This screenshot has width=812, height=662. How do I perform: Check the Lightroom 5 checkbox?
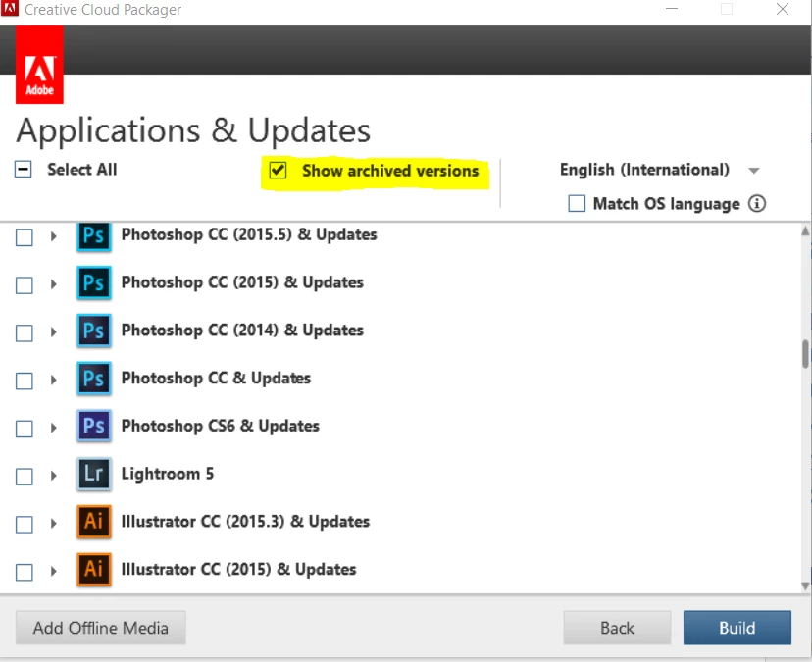click(25, 477)
